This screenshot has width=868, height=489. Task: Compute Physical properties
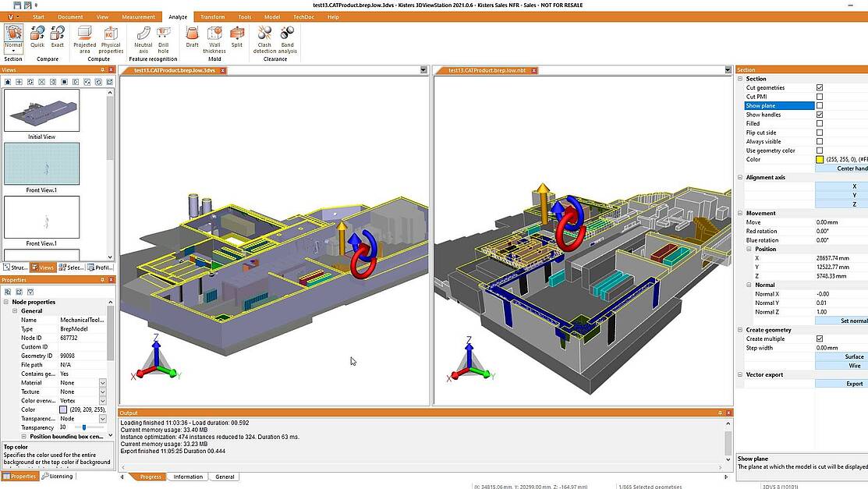point(111,40)
